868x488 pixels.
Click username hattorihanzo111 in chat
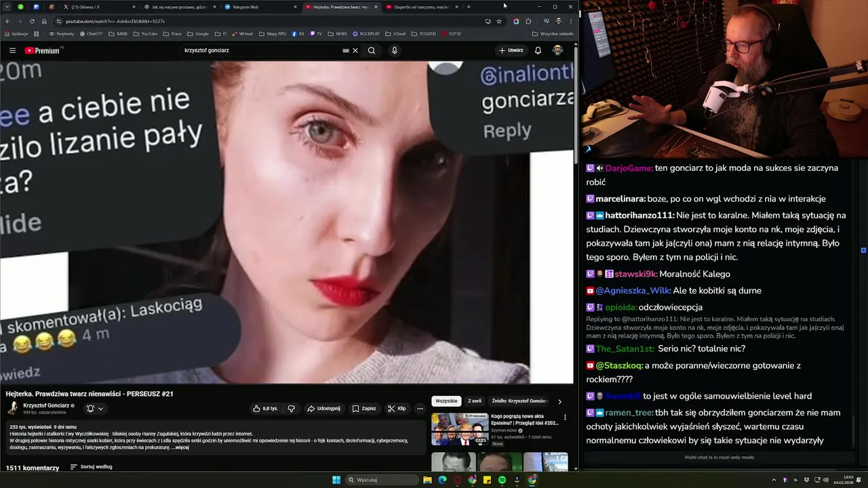635,215
